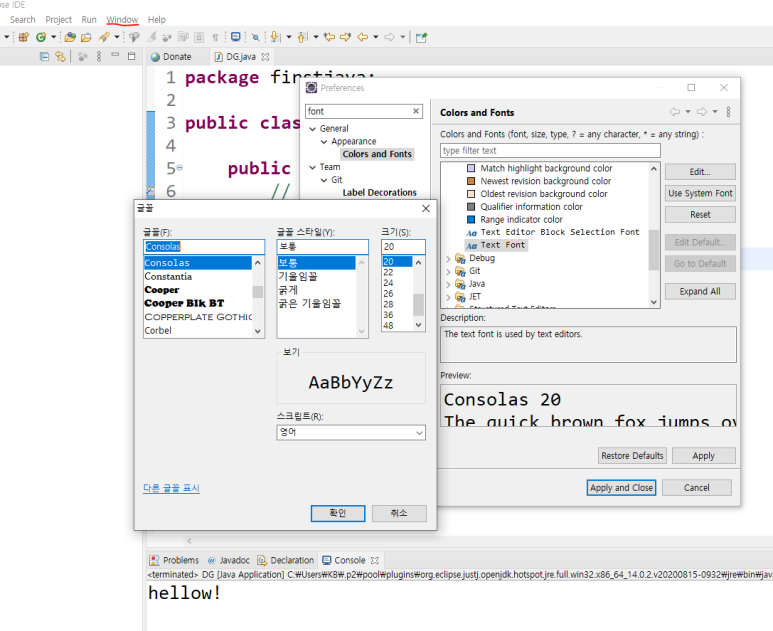
Task: Switch to the Declaration tab
Action: (x=286, y=561)
